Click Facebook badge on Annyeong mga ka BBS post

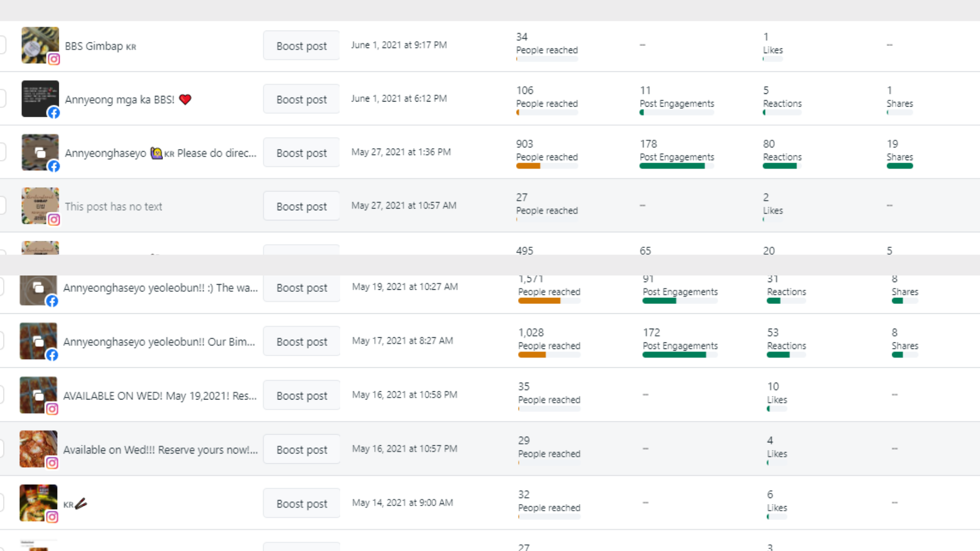[x=54, y=113]
